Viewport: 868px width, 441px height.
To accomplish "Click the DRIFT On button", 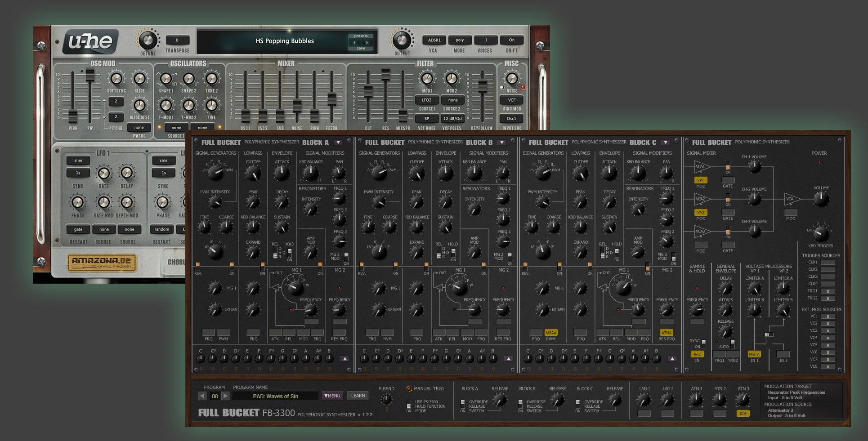I will (x=511, y=40).
